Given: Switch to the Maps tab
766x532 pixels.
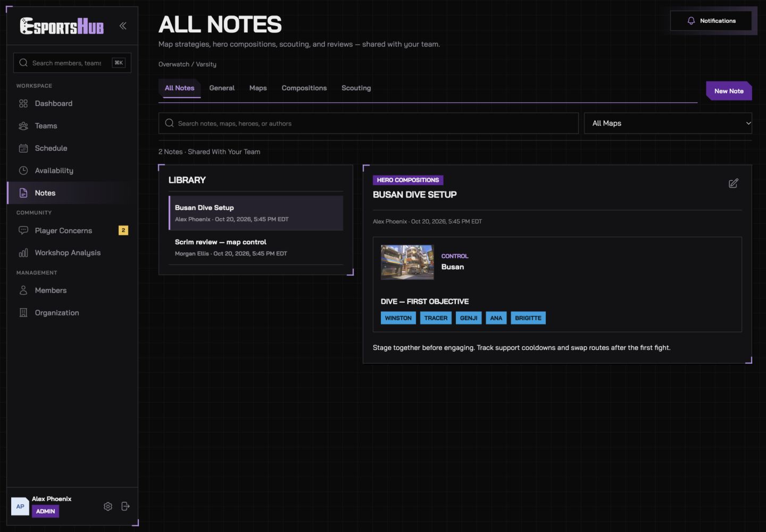Looking at the screenshot, I should click(x=258, y=88).
